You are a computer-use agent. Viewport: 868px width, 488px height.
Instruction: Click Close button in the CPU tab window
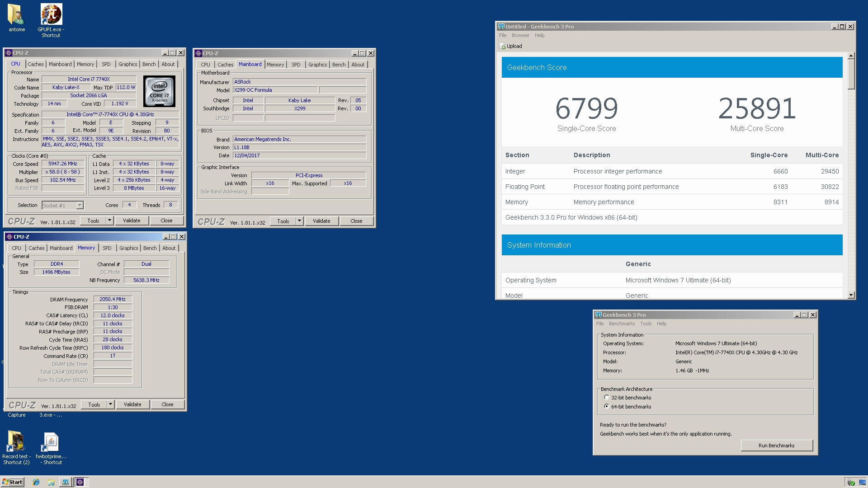click(166, 221)
